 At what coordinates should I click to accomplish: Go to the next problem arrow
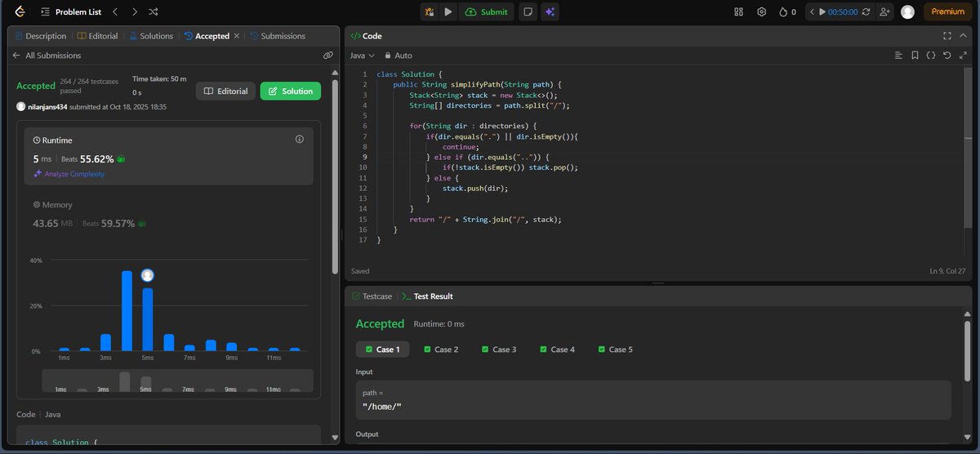(135, 12)
